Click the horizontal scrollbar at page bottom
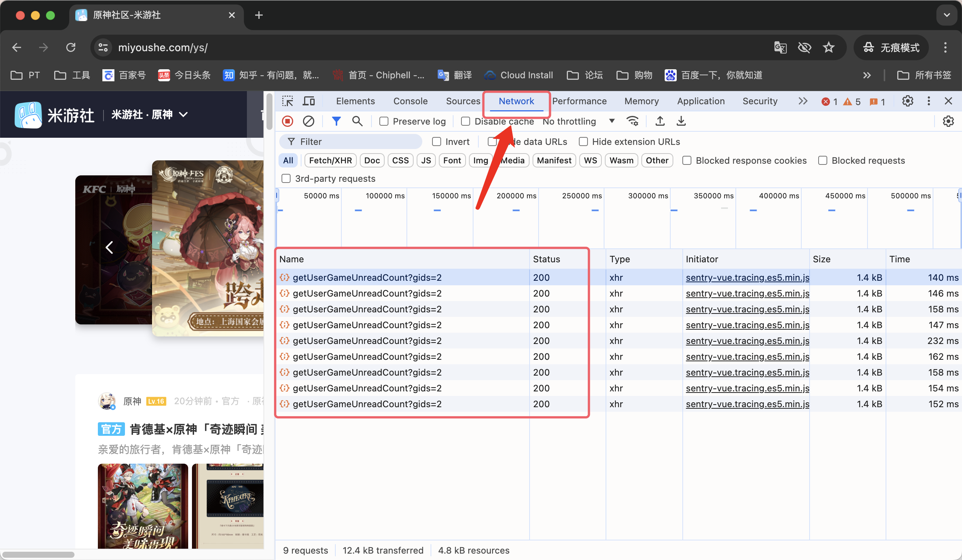The image size is (962, 560). point(38,555)
